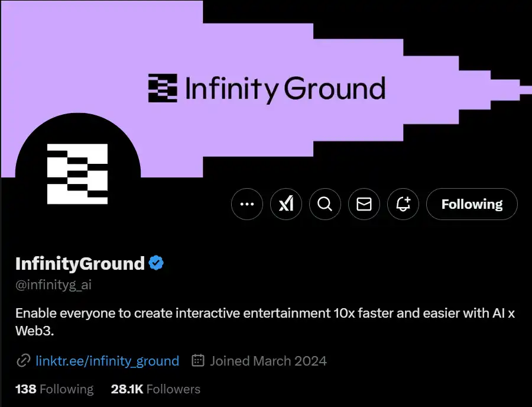Open the more options ellipsis menu
Viewport: 532px width, 407px height.
point(246,205)
